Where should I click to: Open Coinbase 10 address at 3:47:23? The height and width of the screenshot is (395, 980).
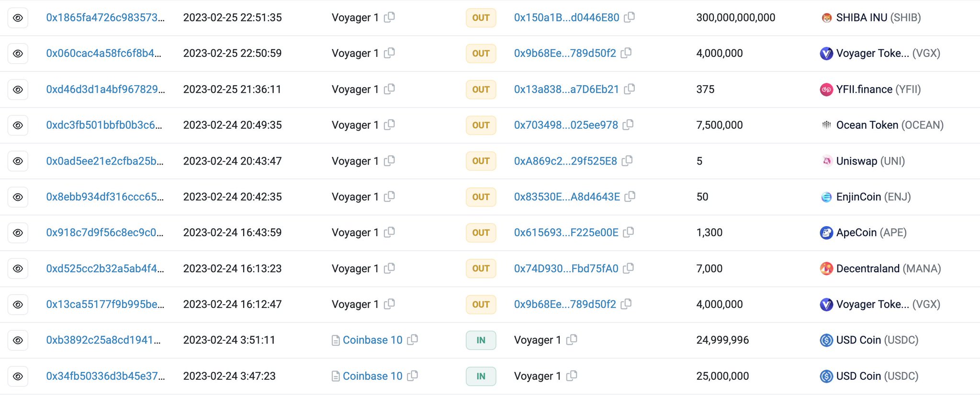click(372, 376)
